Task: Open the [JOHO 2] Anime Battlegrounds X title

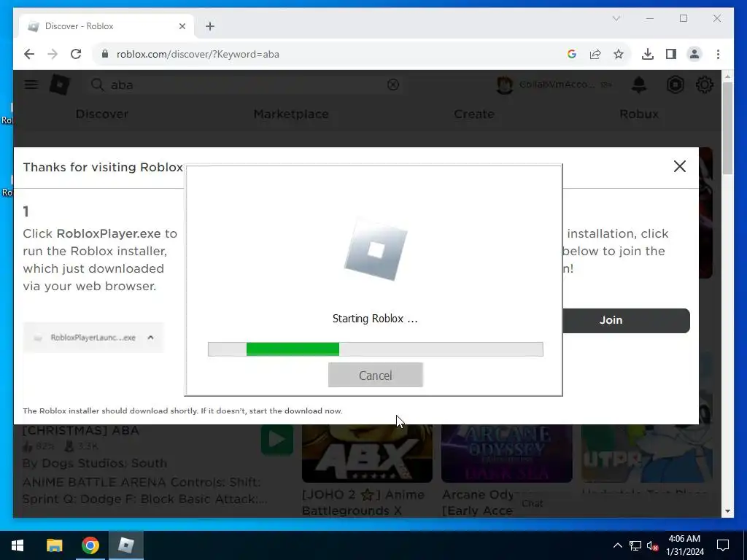Action: point(363,502)
